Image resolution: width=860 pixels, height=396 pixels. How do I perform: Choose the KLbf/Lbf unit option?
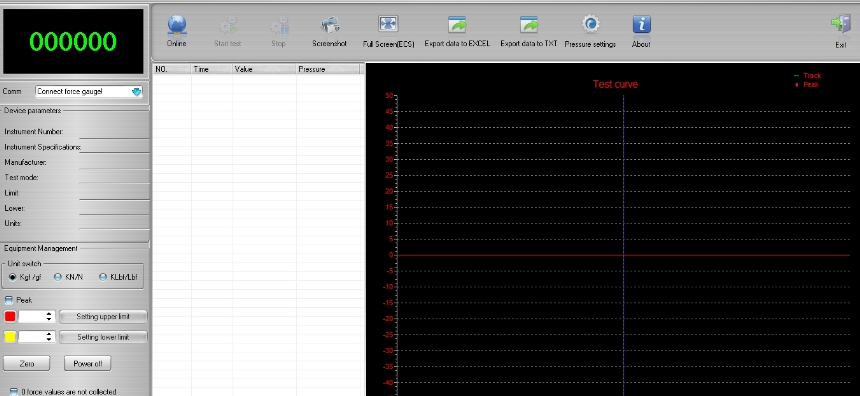click(103, 277)
